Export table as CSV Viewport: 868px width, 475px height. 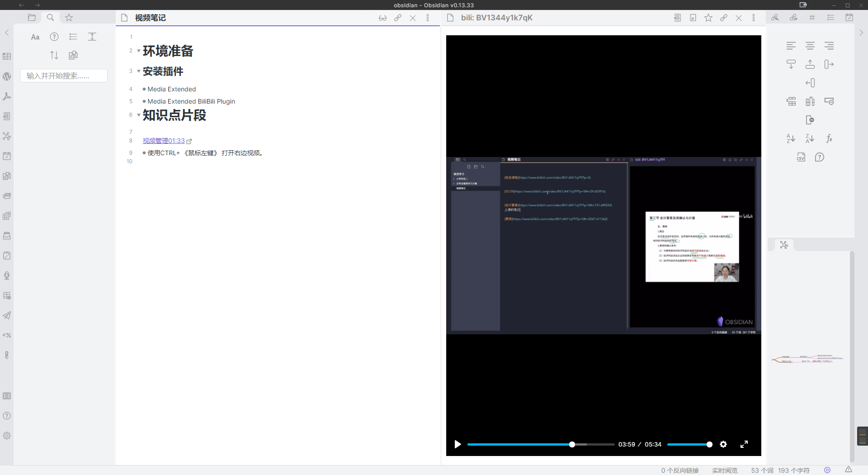click(801, 157)
